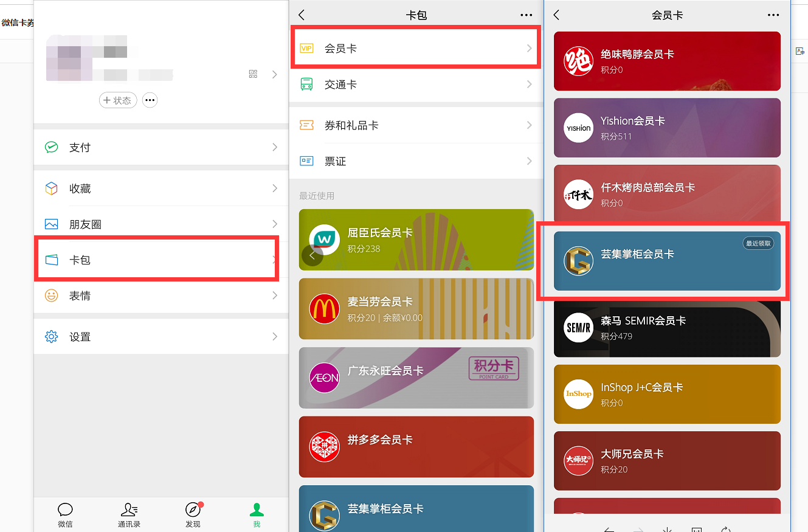Tap the gold G logo in 会员卡 list
Screen dimensions: 808x532
coord(578,261)
